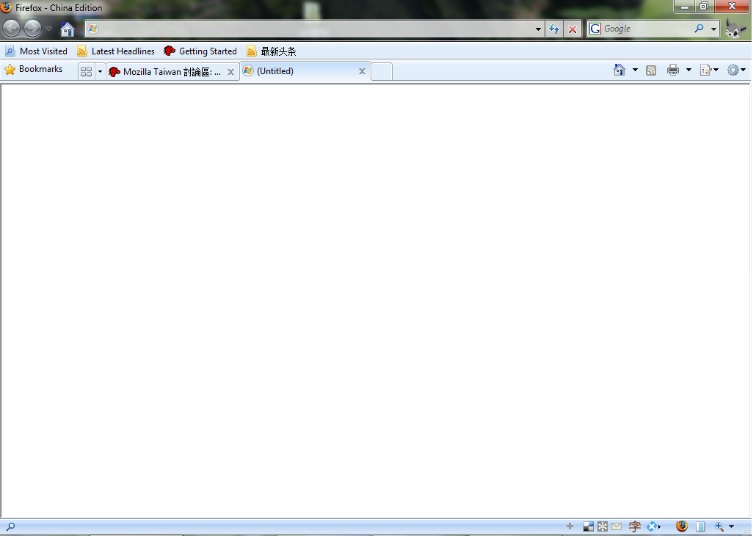Click the Print printer icon

(673, 70)
